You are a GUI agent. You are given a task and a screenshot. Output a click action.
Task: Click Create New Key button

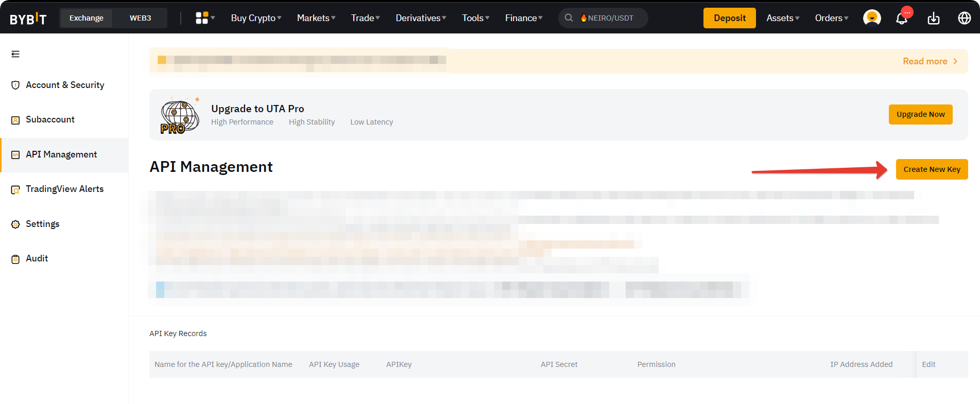932,169
